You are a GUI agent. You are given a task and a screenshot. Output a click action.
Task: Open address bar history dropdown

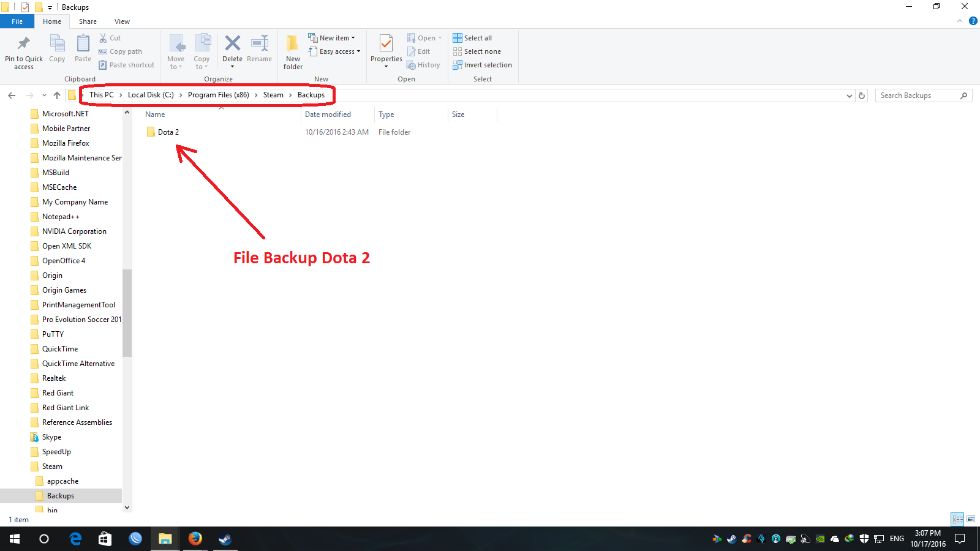[849, 96]
